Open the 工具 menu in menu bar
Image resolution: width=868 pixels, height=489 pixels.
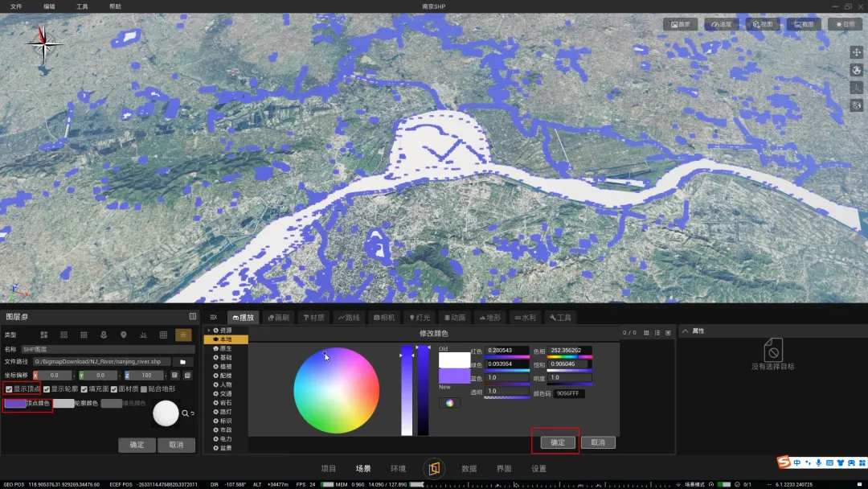click(82, 6)
